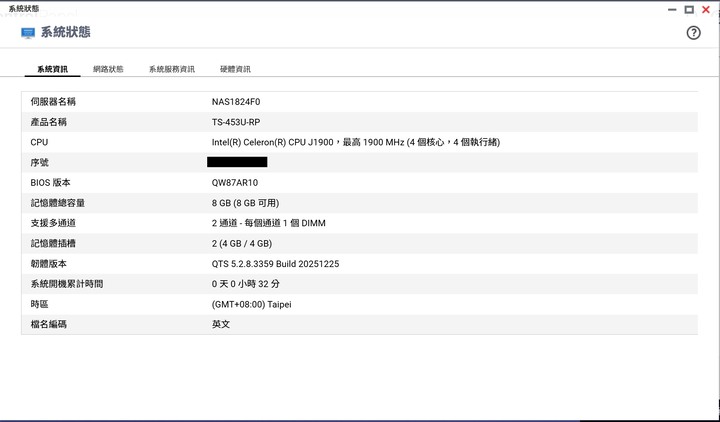Screen dimensions: 720x422
Task: Select the Intel Celeron CPU description text
Action: click(355, 142)
